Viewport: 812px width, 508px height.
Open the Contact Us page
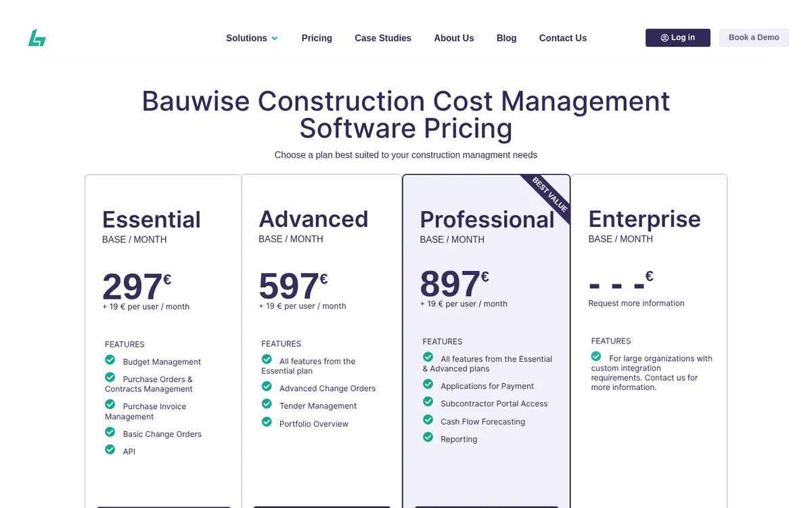tap(563, 39)
